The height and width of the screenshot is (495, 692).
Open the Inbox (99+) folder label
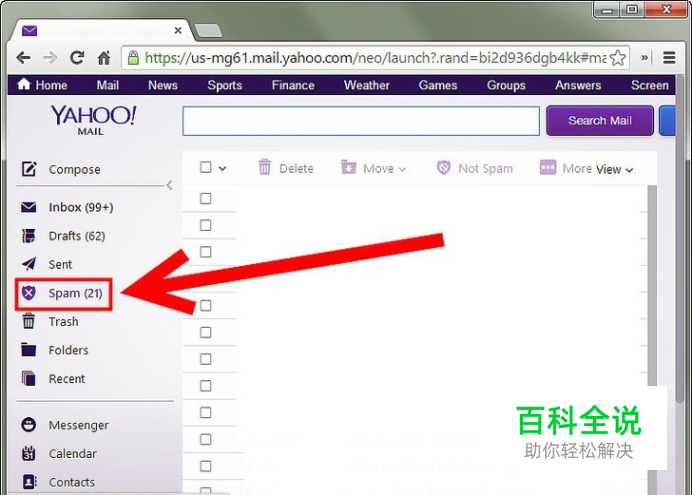81,207
